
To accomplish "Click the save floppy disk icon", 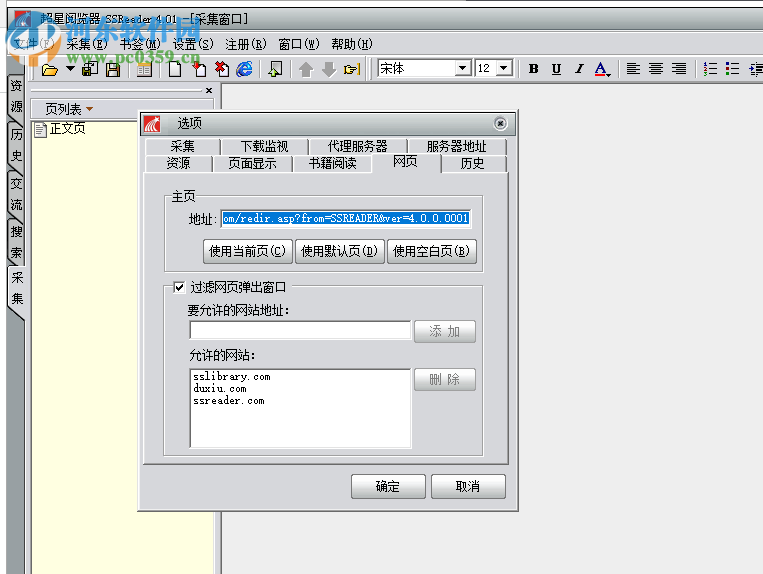I will tap(113, 70).
